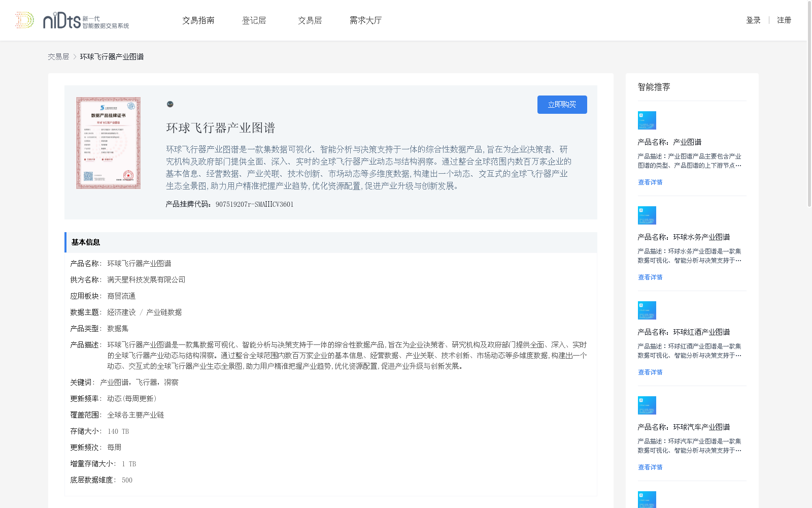The height and width of the screenshot is (508, 812).
Task: Open the 环球红酒产业图谱 thumbnail icon
Action: tap(647, 310)
